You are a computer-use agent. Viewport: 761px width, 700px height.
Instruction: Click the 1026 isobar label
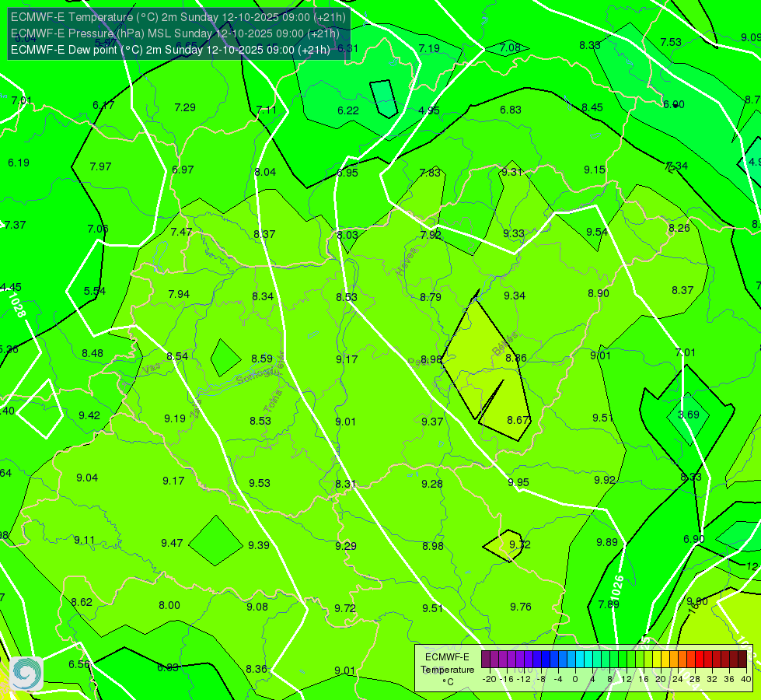617,586
